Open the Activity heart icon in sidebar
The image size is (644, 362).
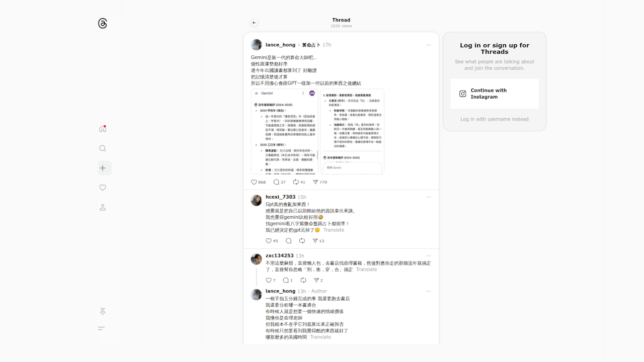[103, 188]
